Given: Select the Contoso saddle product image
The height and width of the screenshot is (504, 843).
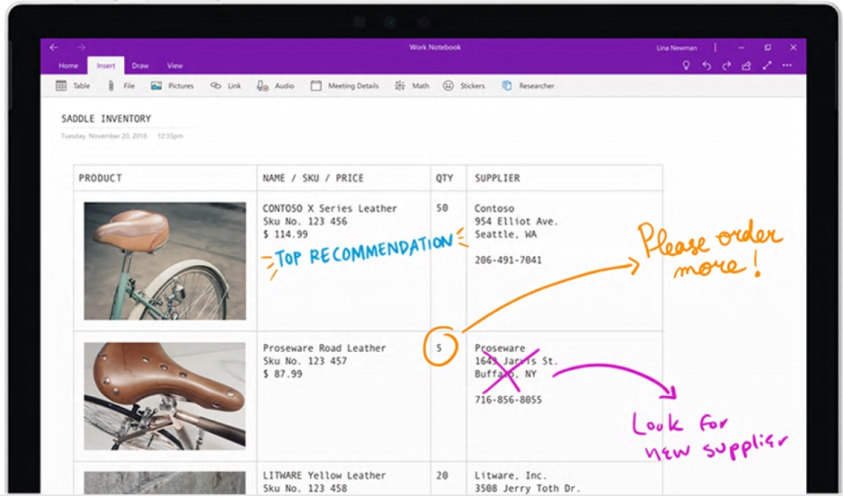Looking at the screenshot, I should tap(165, 261).
